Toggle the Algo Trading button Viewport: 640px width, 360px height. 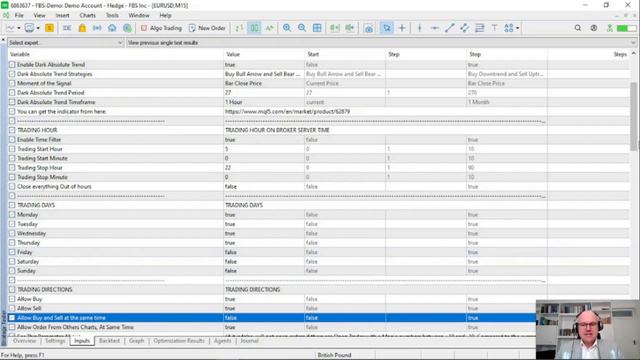161,28
